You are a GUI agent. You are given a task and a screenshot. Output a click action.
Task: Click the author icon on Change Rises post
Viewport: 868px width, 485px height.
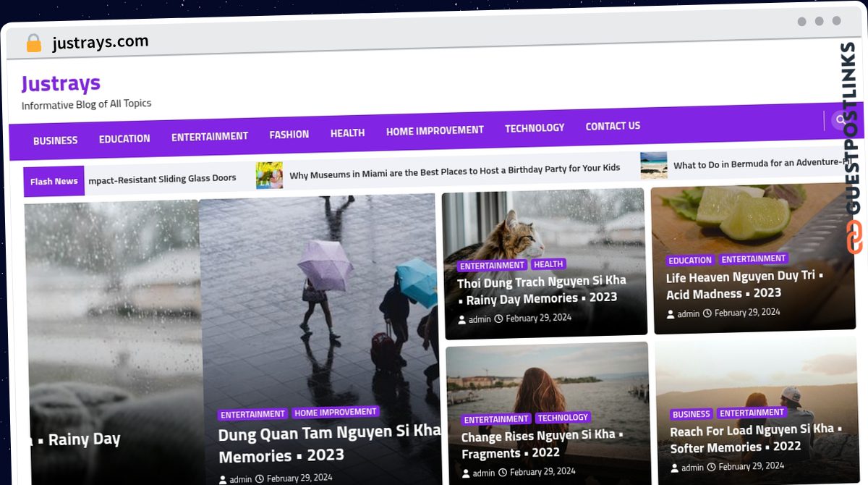pos(466,473)
